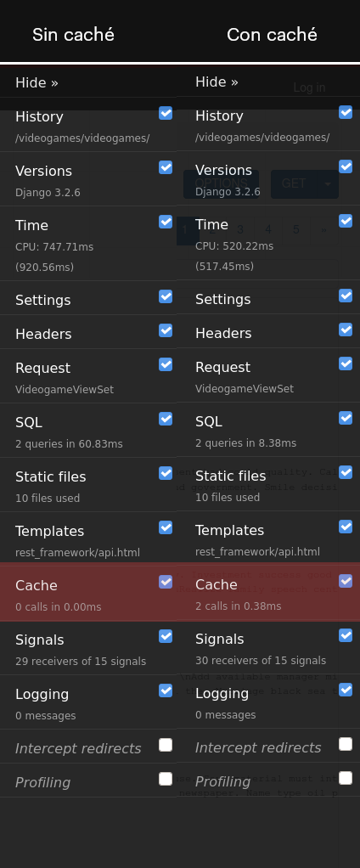Open Settings panel in Con caché toolbar
Screen dimensions: 360x868
pos(222,299)
